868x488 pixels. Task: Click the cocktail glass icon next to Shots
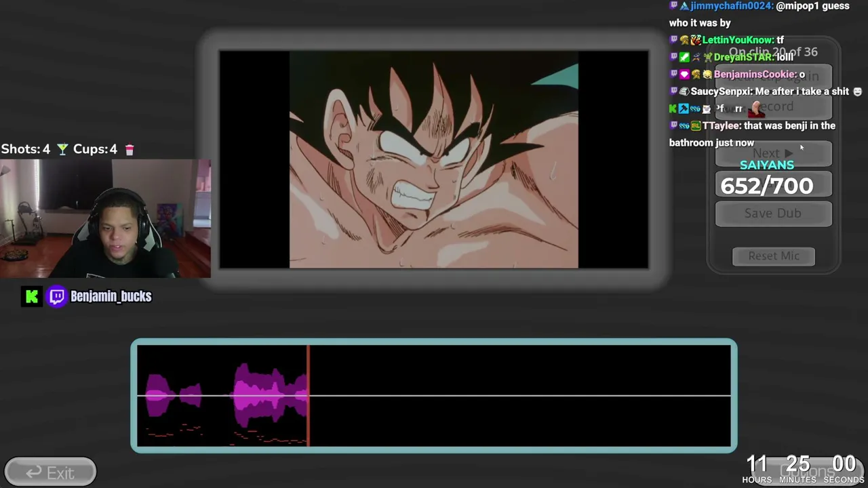[62, 149]
